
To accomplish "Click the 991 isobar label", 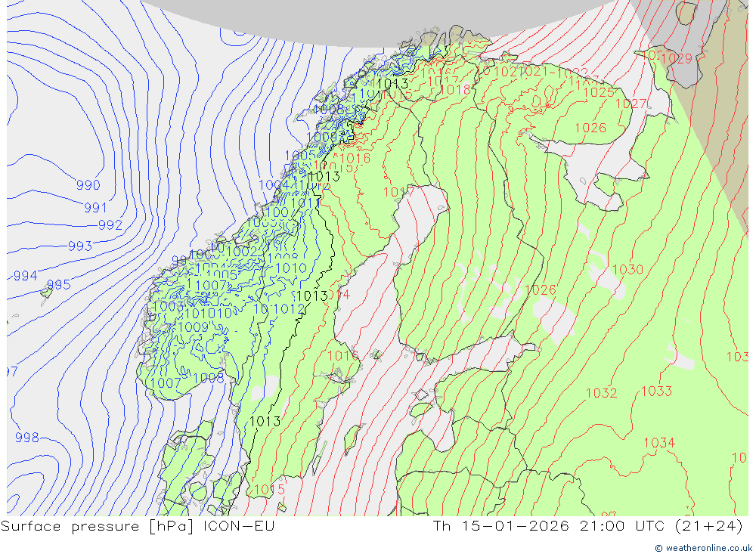I will (x=95, y=208).
